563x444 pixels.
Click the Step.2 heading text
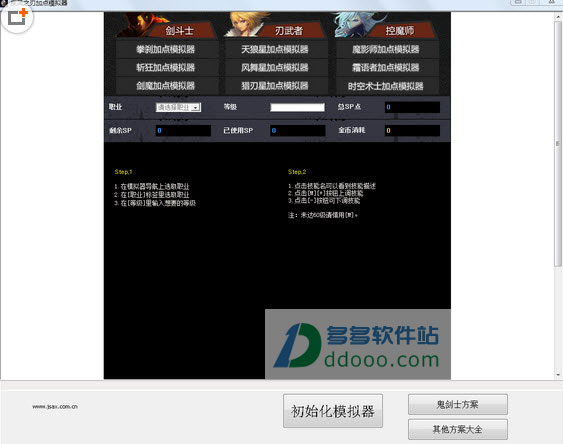point(297,172)
